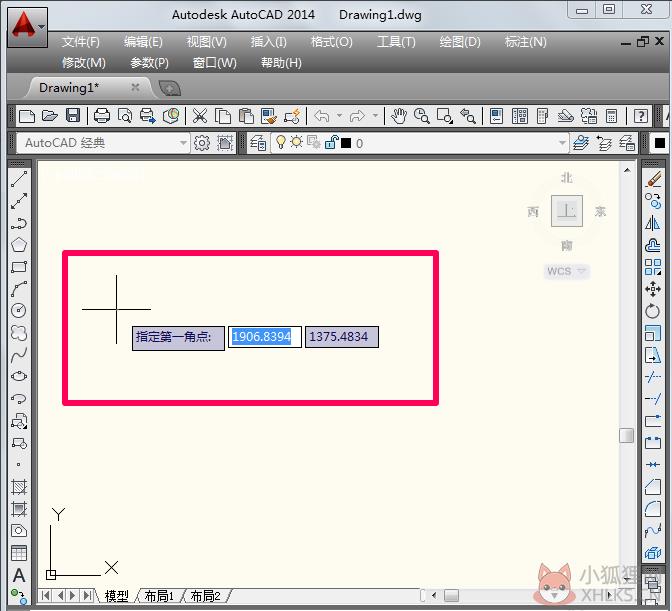Click the Plot print icon
Image resolution: width=672 pixels, height=611 pixels.
coord(102,116)
